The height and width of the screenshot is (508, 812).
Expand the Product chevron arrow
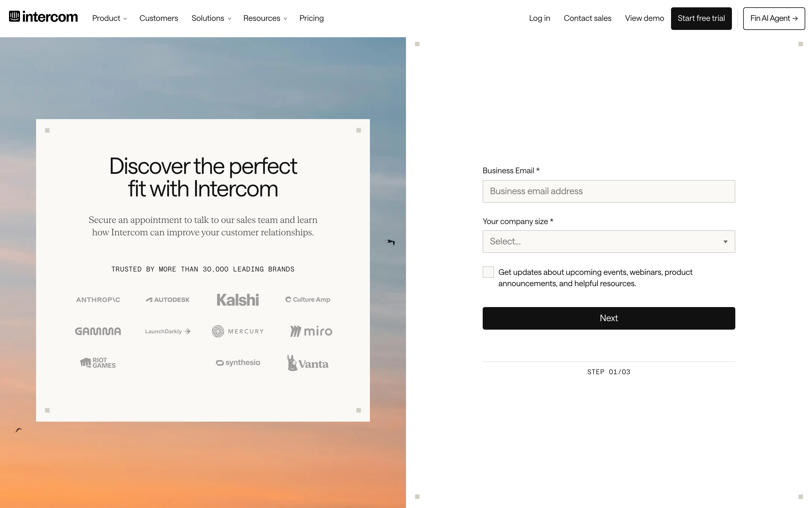point(125,19)
